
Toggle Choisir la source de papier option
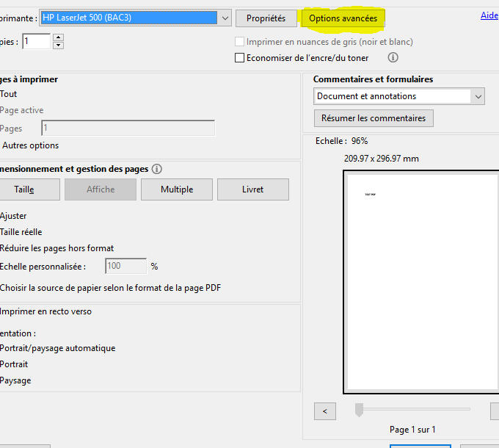pyautogui.click(x=110, y=288)
